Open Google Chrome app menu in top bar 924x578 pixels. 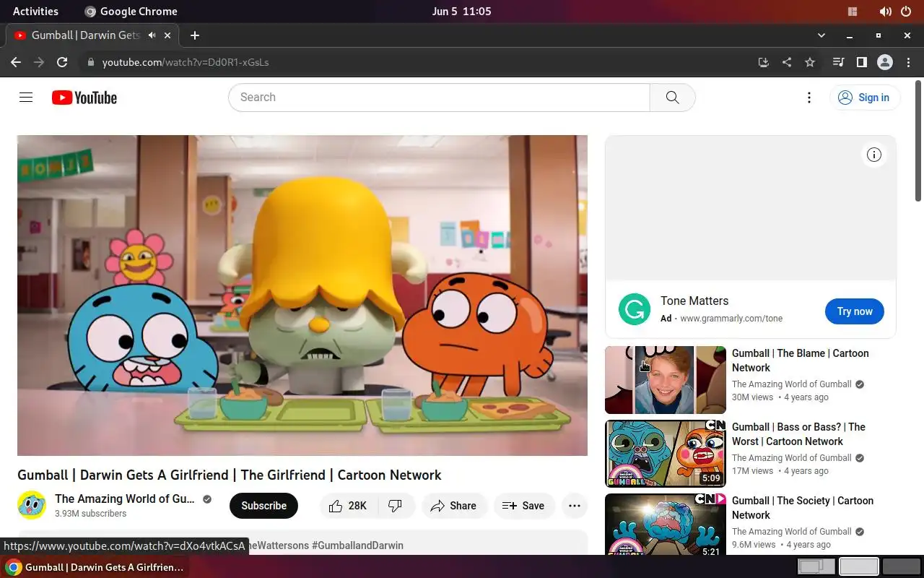(131, 11)
